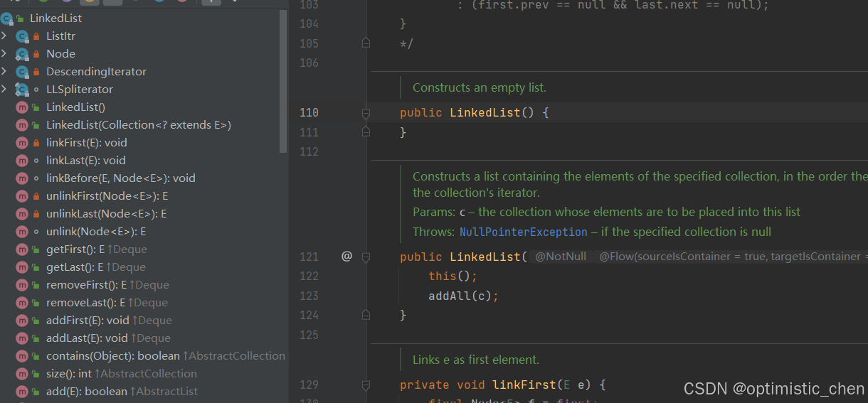The width and height of the screenshot is (868, 403).
Task: Click method icon beside removeFirst(): E
Action: coord(22,285)
